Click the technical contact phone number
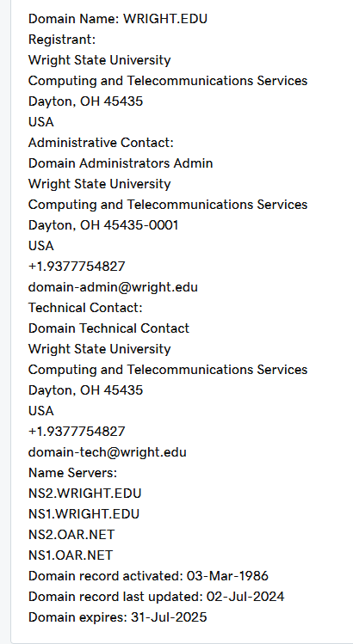Viewport: 353px width, 644px height. click(77, 432)
